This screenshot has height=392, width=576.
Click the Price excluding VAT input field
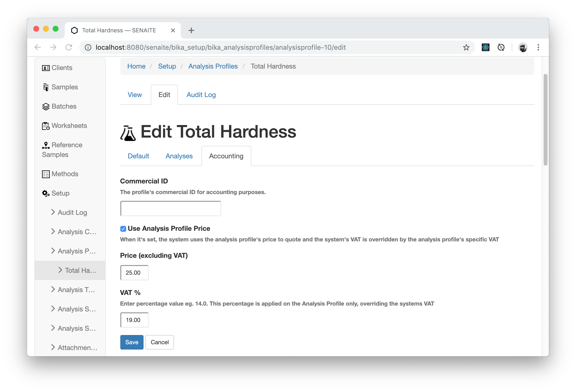[134, 273]
